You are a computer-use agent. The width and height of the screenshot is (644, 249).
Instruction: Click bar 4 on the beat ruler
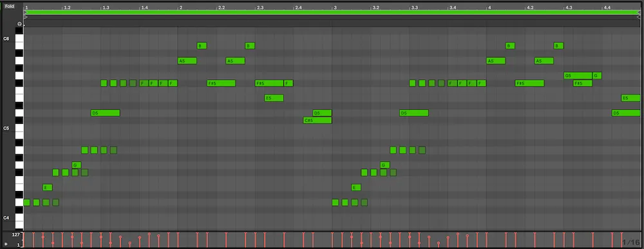(x=489, y=7)
